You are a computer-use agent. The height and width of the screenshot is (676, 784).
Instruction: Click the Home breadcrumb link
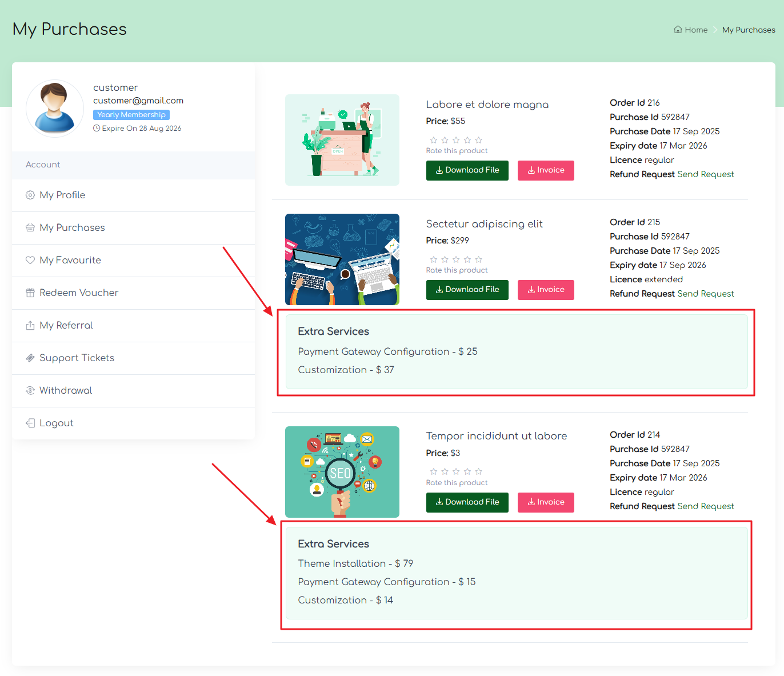click(x=691, y=30)
